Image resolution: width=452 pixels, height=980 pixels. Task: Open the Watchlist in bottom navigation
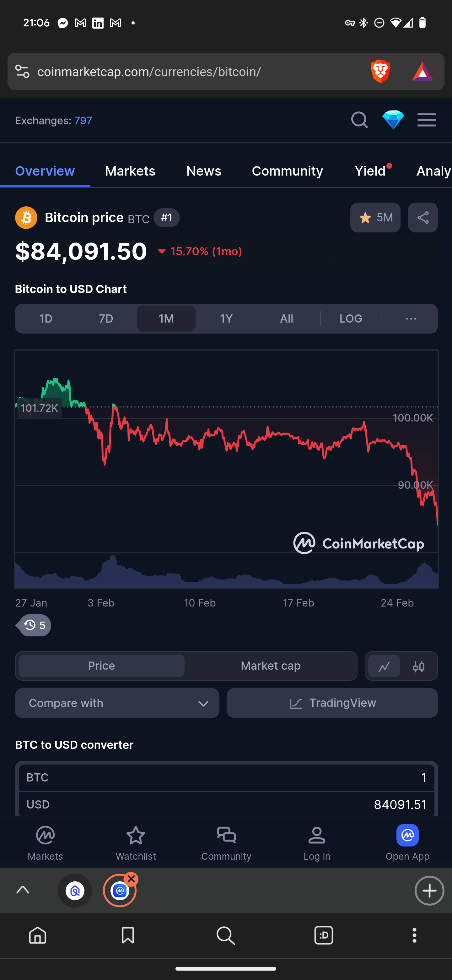pyautogui.click(x=136, y=843)
